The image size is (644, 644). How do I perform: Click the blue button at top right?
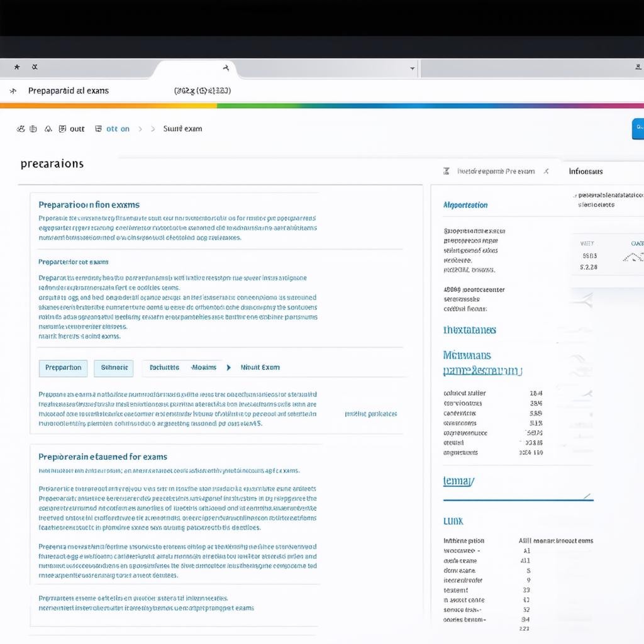click(638, 128)
